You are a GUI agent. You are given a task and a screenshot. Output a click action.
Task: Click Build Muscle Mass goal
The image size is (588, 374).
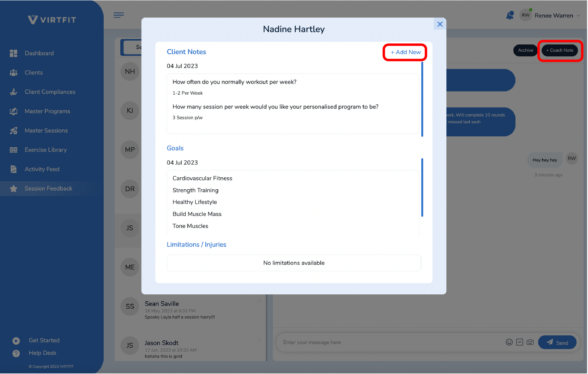coord(197,214)
